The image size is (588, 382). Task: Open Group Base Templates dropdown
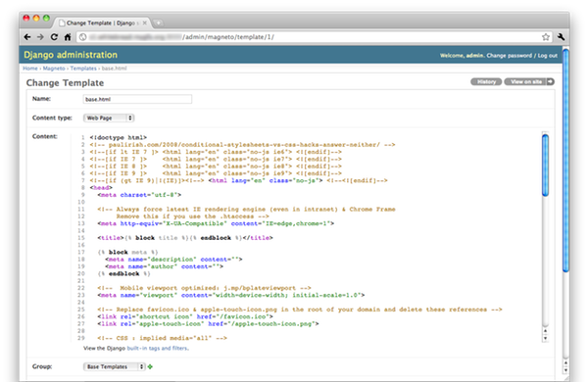(x=115, y=366)
